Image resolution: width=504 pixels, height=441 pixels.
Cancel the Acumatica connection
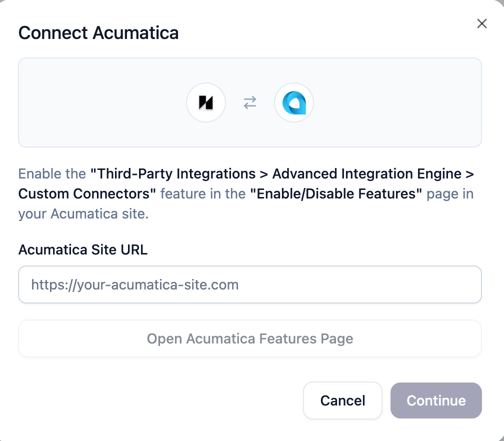tap(342, 400)
